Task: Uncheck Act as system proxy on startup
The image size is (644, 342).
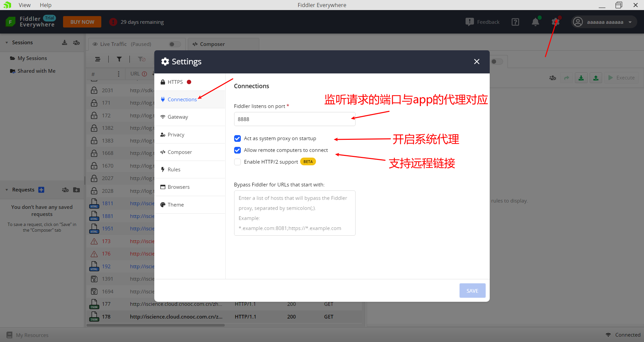Action: [237, 138]
